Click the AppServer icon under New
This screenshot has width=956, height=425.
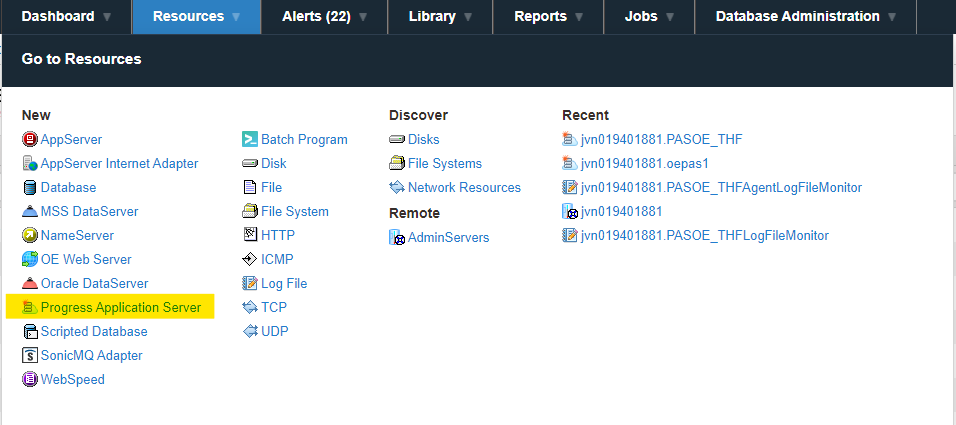[30, 140]
